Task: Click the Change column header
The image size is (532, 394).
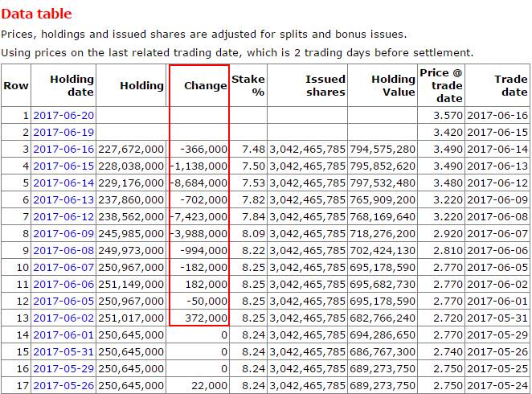Action: [205, 85]
